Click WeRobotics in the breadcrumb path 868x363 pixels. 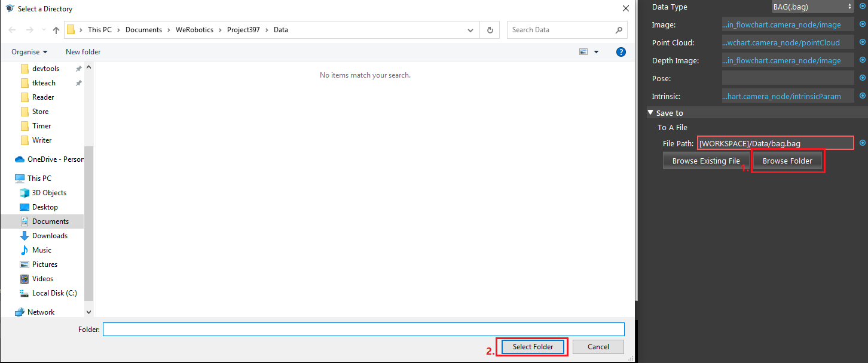[197, 30]
